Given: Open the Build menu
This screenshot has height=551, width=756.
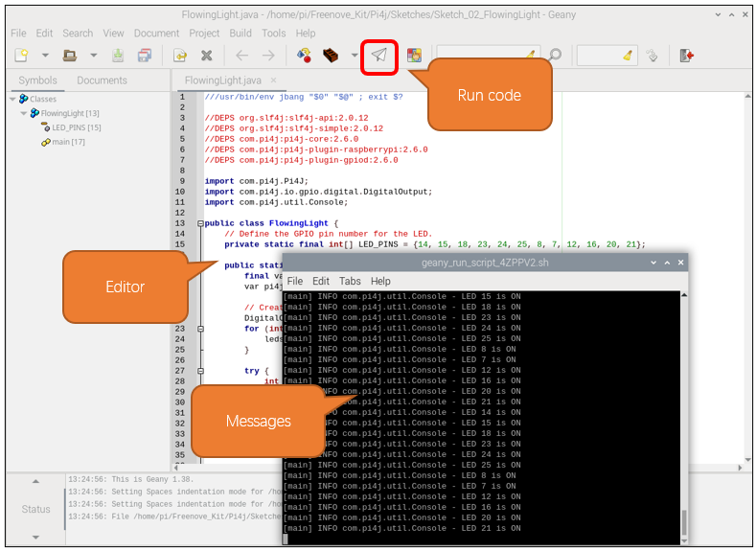Looking at the screenshot, I should [241, 34].
